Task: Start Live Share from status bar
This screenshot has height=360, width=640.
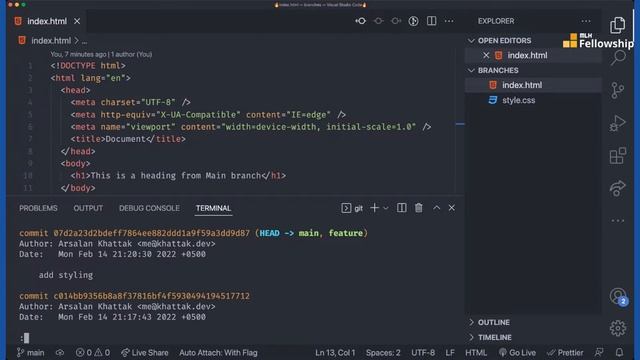Action: pyautogui.click(x=144, y=352)
